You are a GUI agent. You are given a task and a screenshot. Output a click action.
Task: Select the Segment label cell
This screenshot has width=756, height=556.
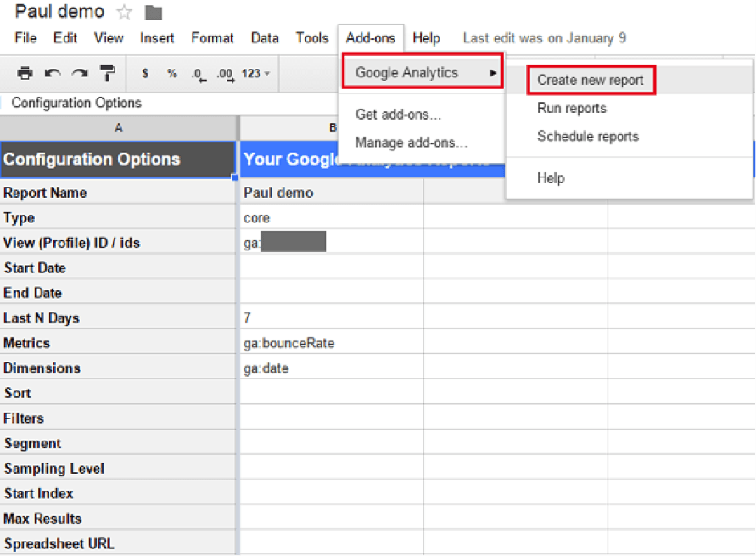tap(118, 443)
